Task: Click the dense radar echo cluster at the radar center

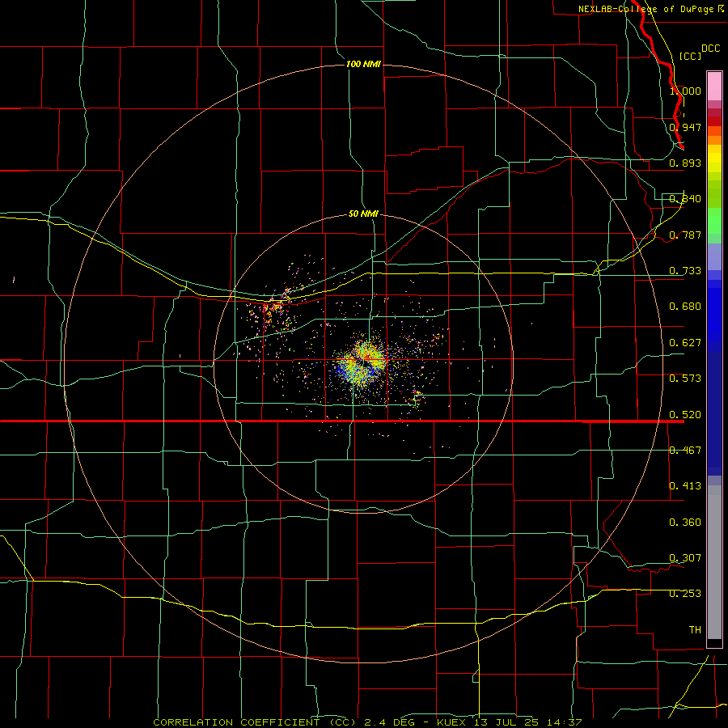Action: coord(365,362)
